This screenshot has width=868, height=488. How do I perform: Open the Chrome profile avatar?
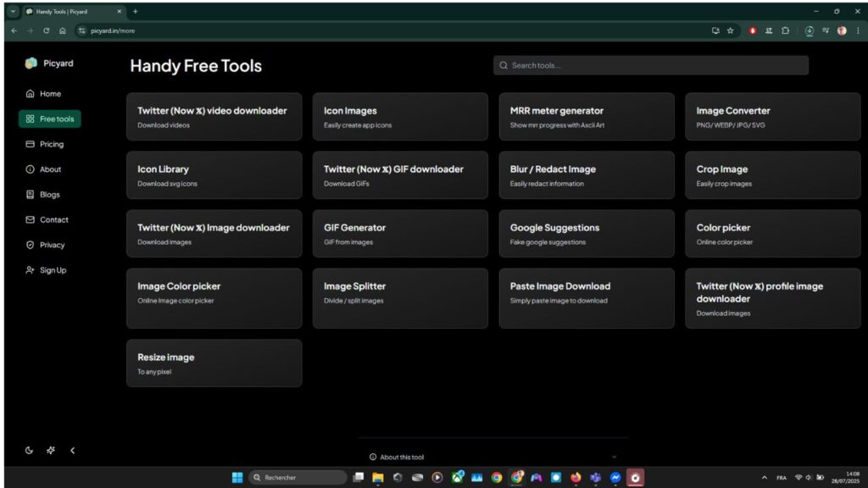842,31
